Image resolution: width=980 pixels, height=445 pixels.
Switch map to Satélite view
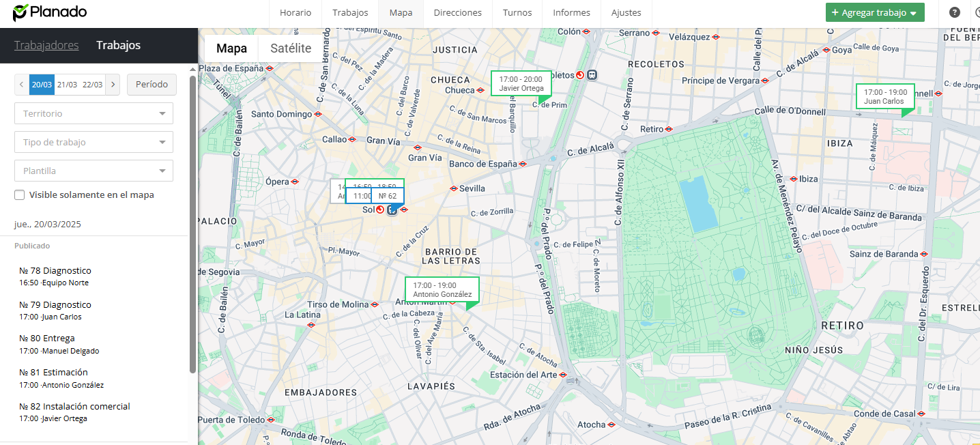tap(291, 48)
